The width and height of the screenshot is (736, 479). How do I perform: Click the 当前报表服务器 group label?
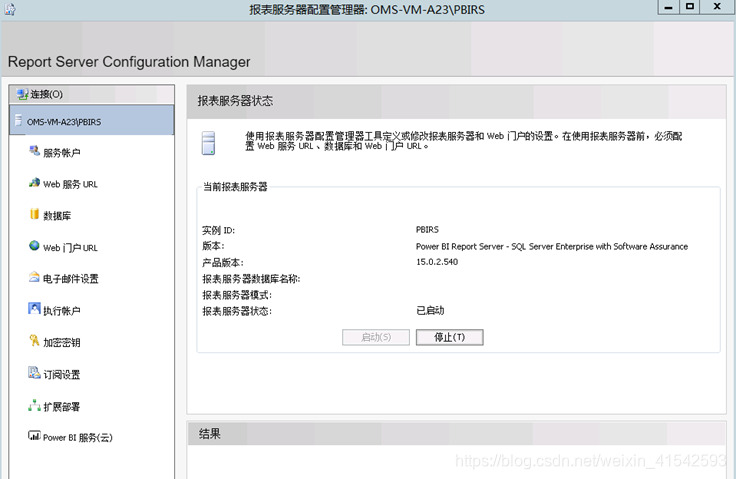(235, 187)
